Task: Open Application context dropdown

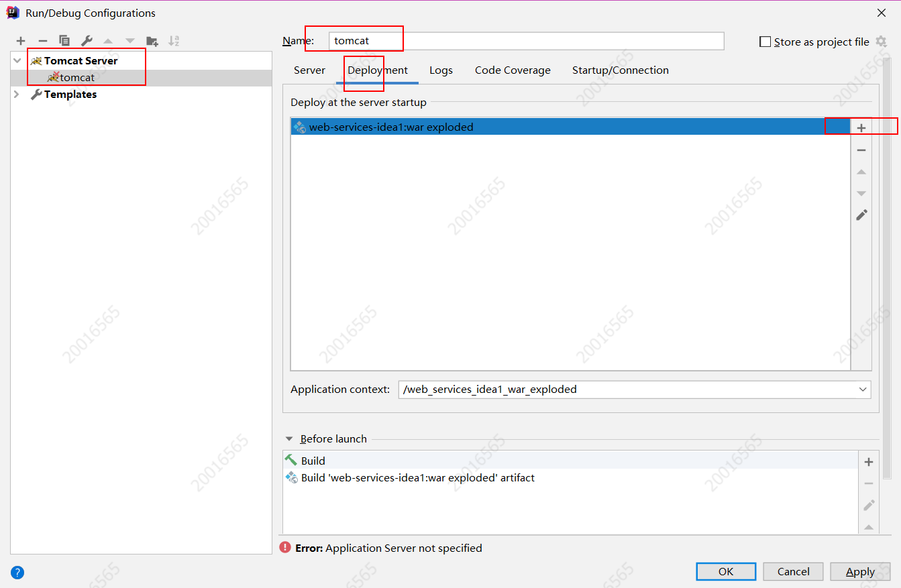Action: click(x=863, y=390)
